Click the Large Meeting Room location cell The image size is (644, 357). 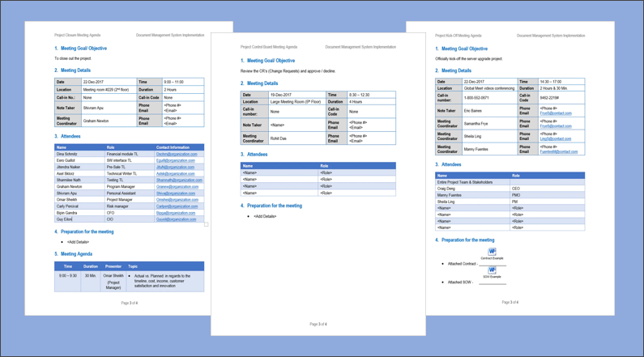click(x=296, y=102)
